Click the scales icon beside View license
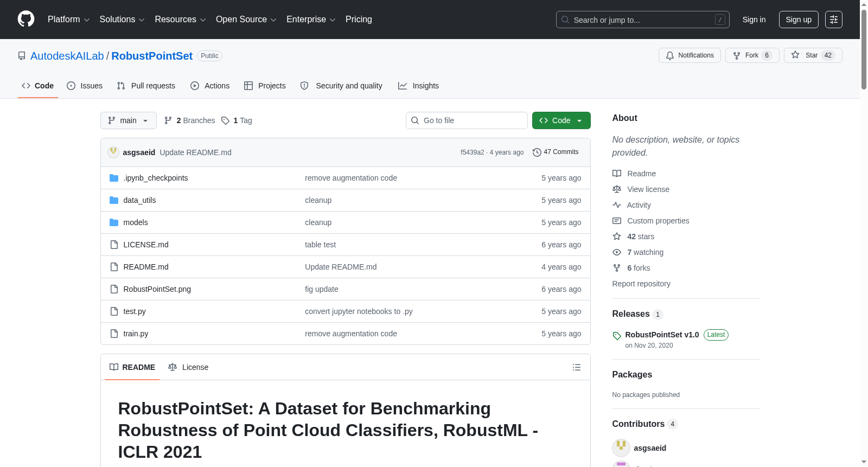868x467 pixels. tap(617, 189)
